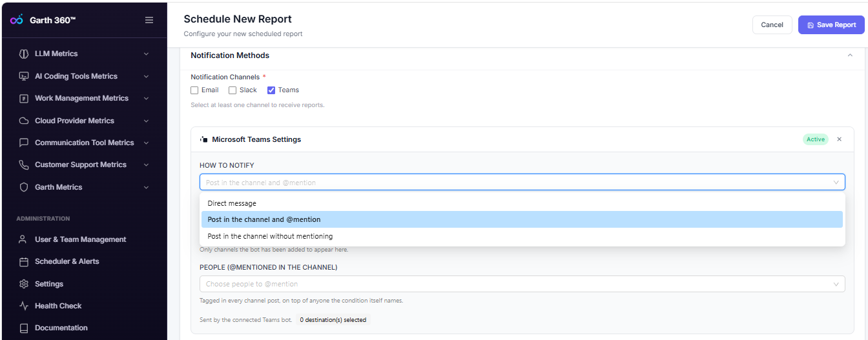Select Post in the channel without mentioning
868x340 pixels.
(x=522, y=236)
